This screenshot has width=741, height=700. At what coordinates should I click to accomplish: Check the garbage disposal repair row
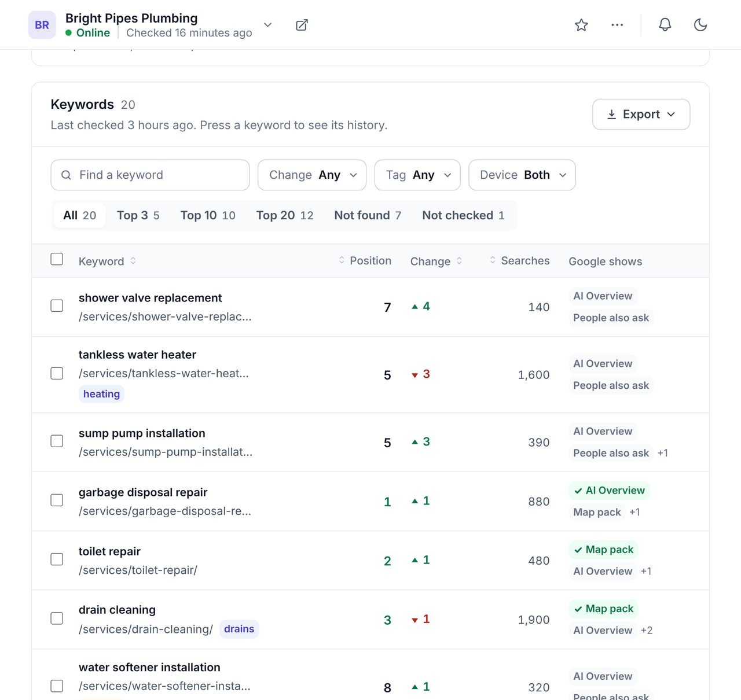tap(57, 500)
